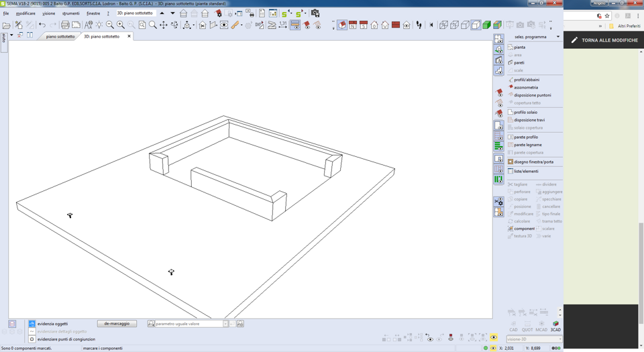This screenshot has height=352, width=644.
Task: Expand the 'selez. programma' dropdown
Action: point(557,37)
